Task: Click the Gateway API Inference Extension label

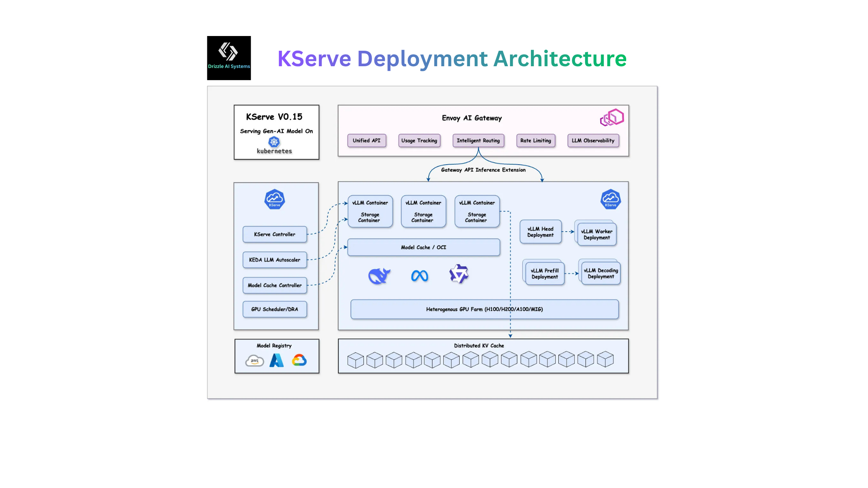Action: pyautogui.click(x=483, y=170)
